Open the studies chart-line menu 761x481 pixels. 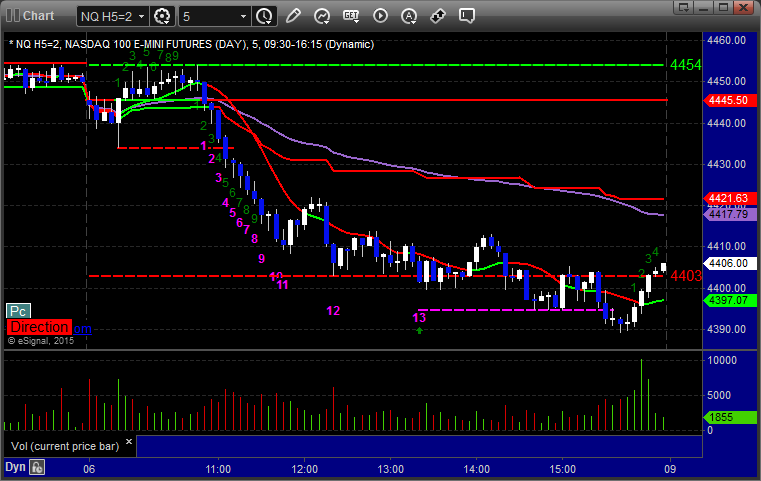(322, 16)
